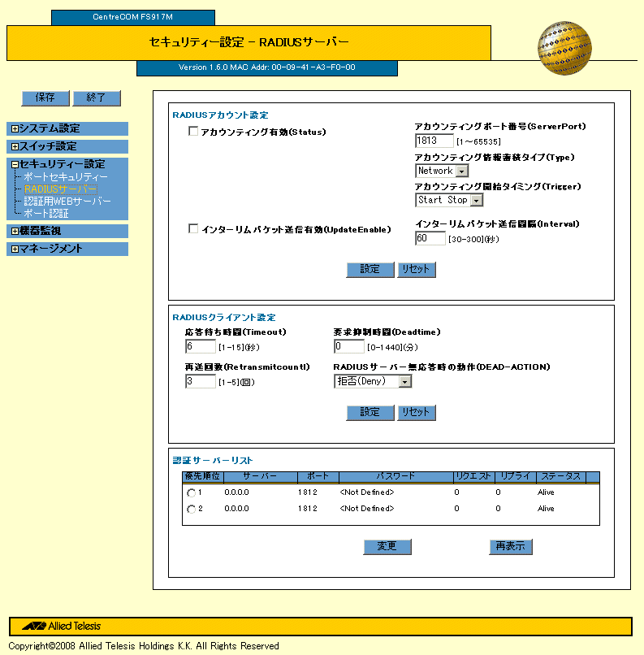Click the globe logo icon
This screenshot has width=644, height=655.
pyautogui.click(x=563, y=49)
